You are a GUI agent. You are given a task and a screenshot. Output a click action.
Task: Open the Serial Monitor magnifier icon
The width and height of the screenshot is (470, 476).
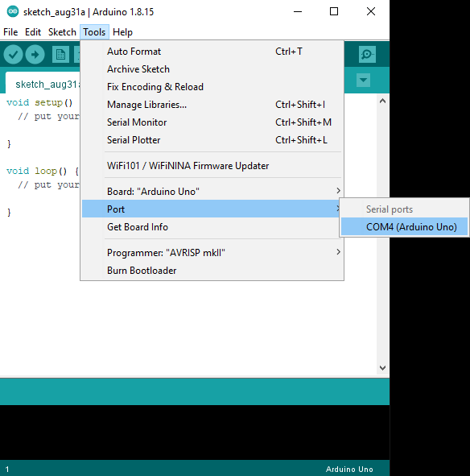tap(367, 55)
